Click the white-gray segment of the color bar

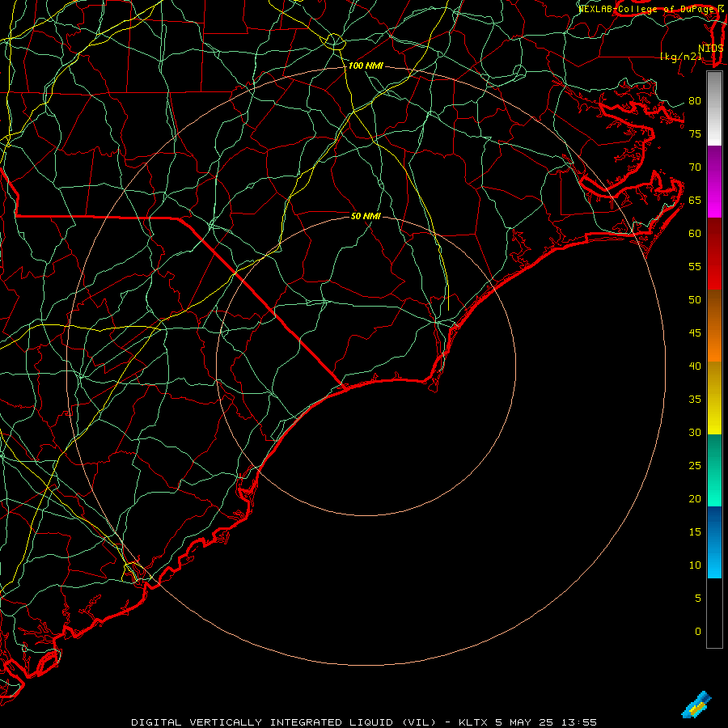coord(714,109)
